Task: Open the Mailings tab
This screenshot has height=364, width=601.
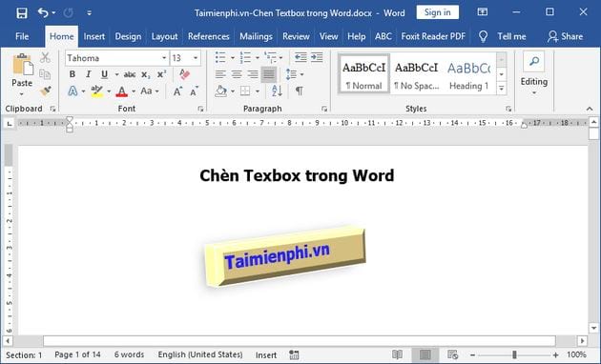Action: pos(256,36)
